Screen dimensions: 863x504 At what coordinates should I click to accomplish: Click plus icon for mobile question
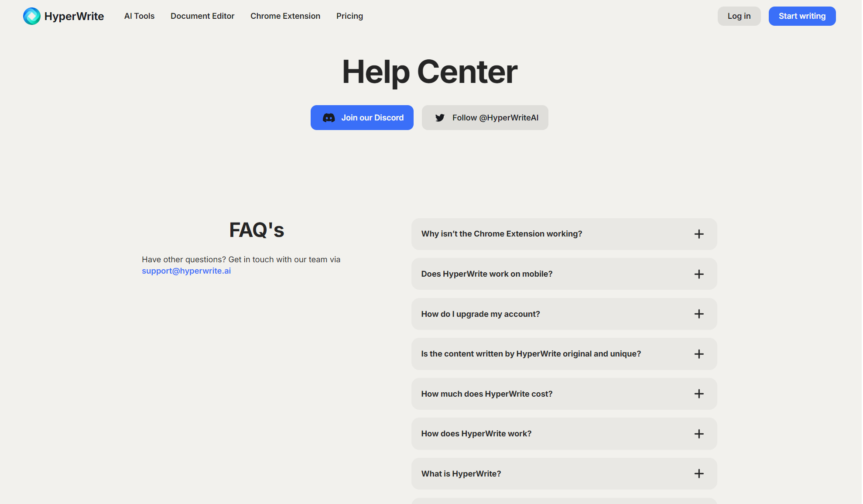pyautogui.click(x=699, y=274)
